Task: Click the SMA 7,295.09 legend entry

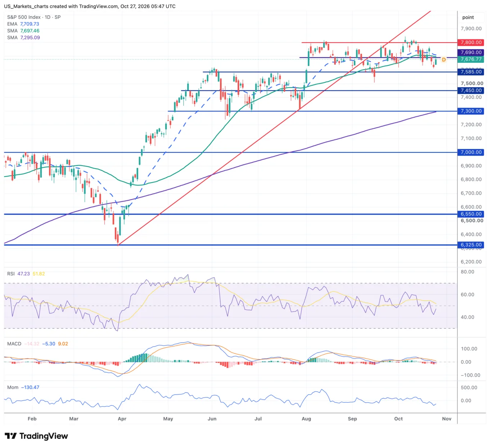Action: (23, 38)
